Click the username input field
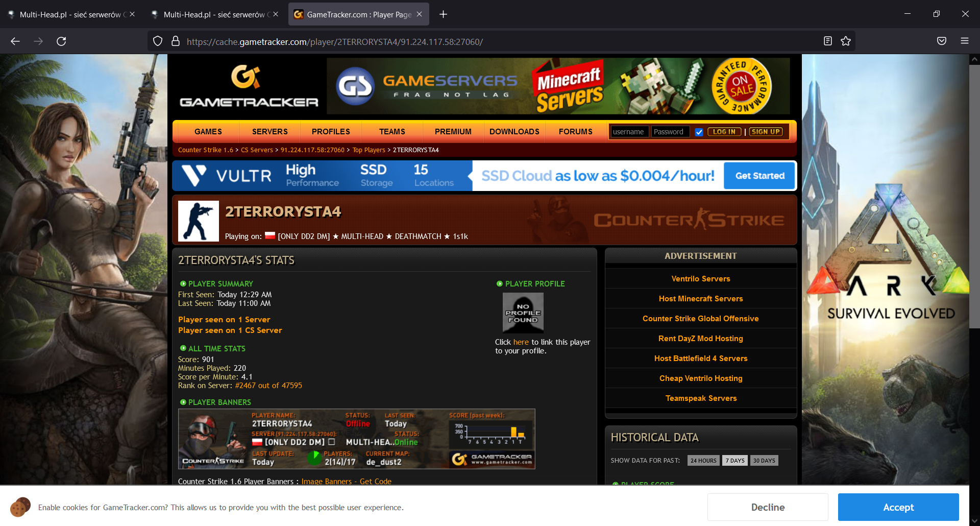This screenshot has width=980, height=526. (629, 132)
